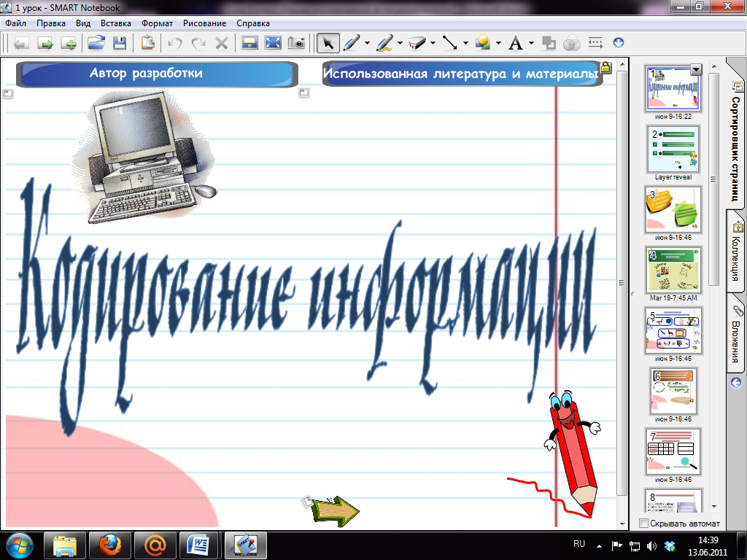
Task: Open page 1 thumbnail menu arrow
Action: [x=696, y=70]
